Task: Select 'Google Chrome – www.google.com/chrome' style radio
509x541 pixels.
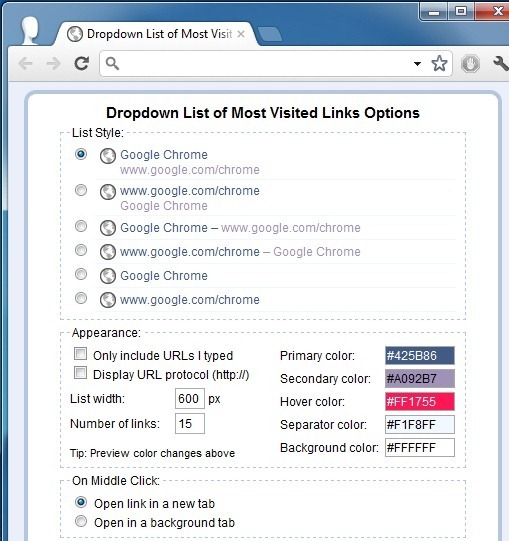Action: pos(81,226)
